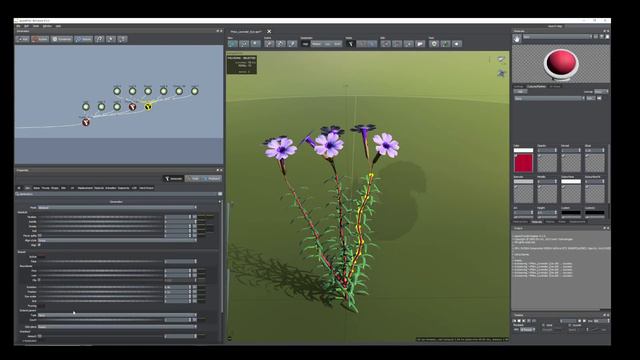Click the red Delete generator button

pos(40,39)
